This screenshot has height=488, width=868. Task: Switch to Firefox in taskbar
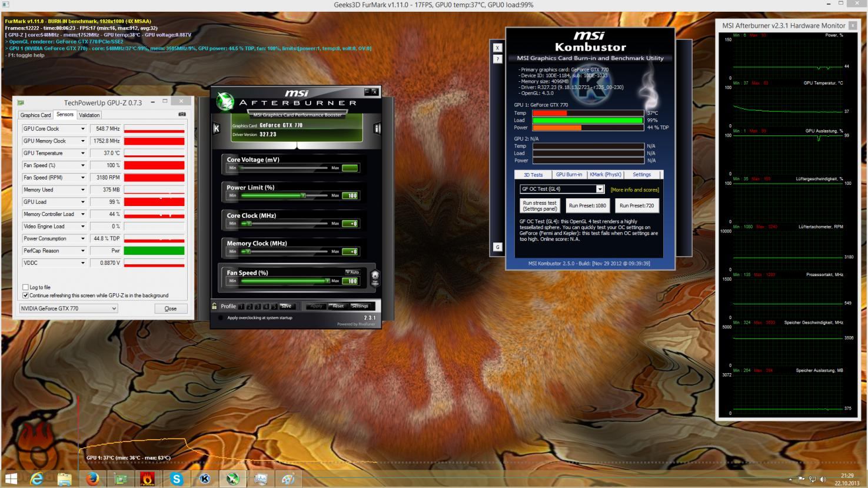92,479
